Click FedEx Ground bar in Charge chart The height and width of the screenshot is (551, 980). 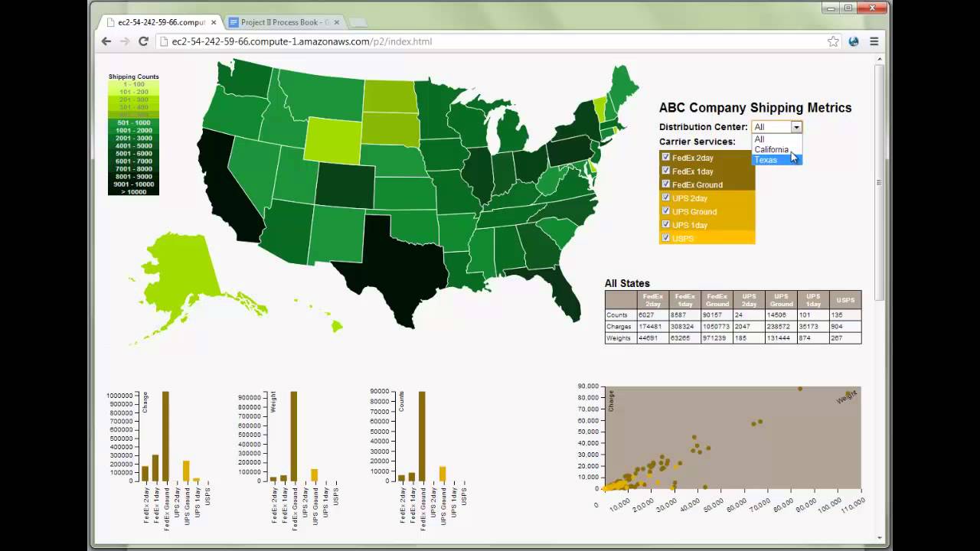point(165,436)
